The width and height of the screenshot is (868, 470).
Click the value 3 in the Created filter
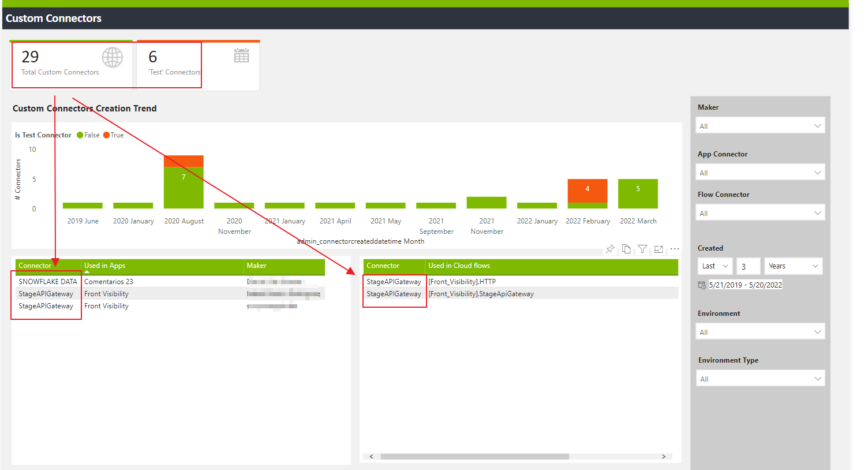click(749, 266)
